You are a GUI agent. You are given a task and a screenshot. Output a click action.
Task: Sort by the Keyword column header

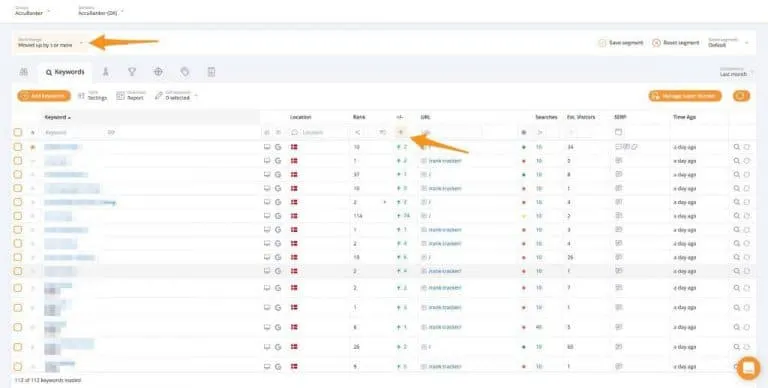click(57, 117)
